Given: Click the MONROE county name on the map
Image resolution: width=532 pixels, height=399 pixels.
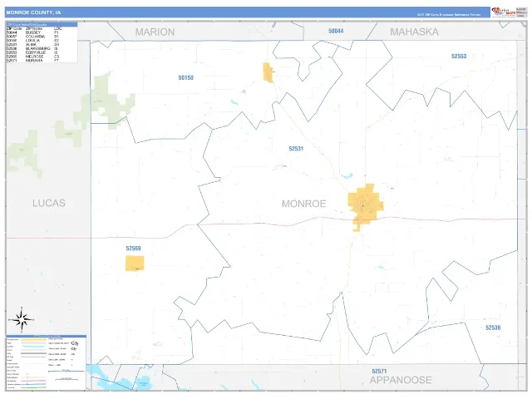Looking at the screenshot, I should (303, 204).
